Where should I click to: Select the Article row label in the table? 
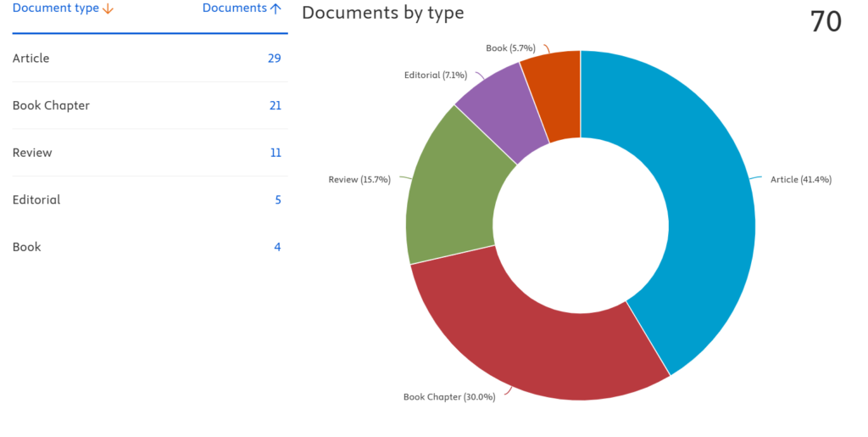[31, 59]
